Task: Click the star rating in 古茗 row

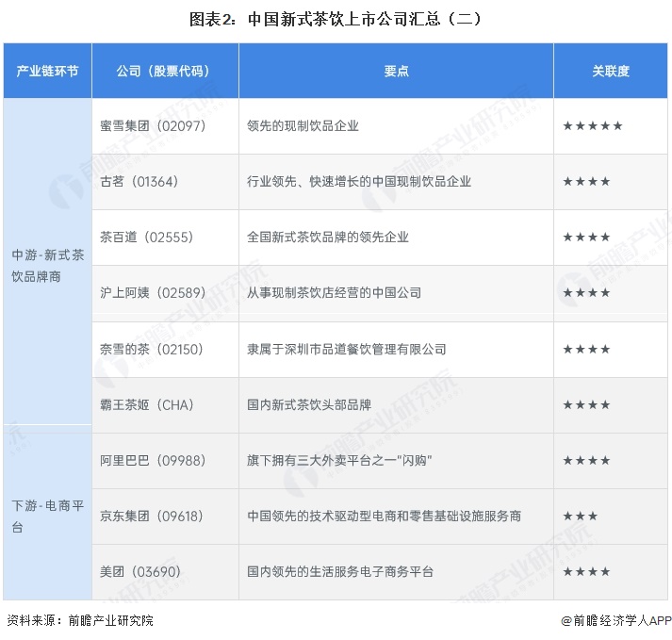Action: (586, 182)
